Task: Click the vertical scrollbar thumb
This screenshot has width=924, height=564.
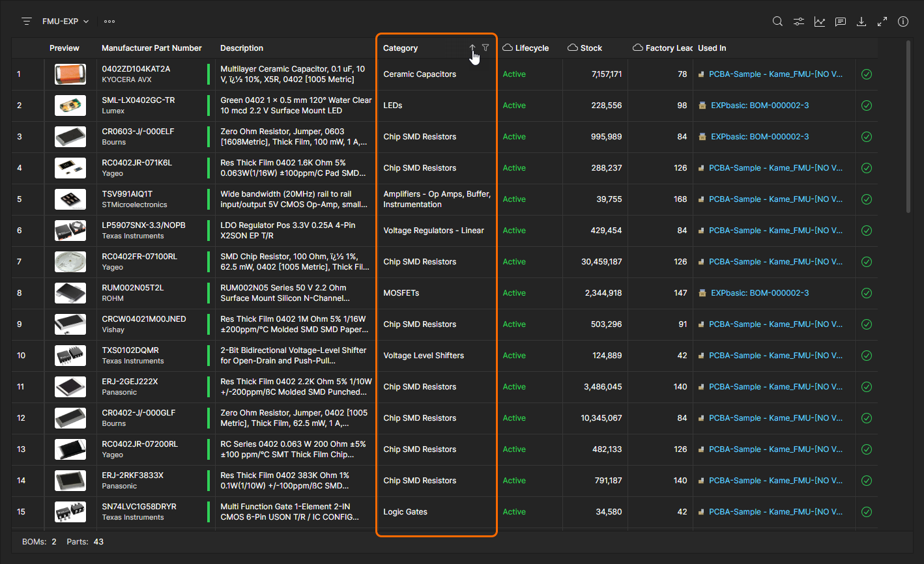Action: pyautogui.click(x=908, y=127)
